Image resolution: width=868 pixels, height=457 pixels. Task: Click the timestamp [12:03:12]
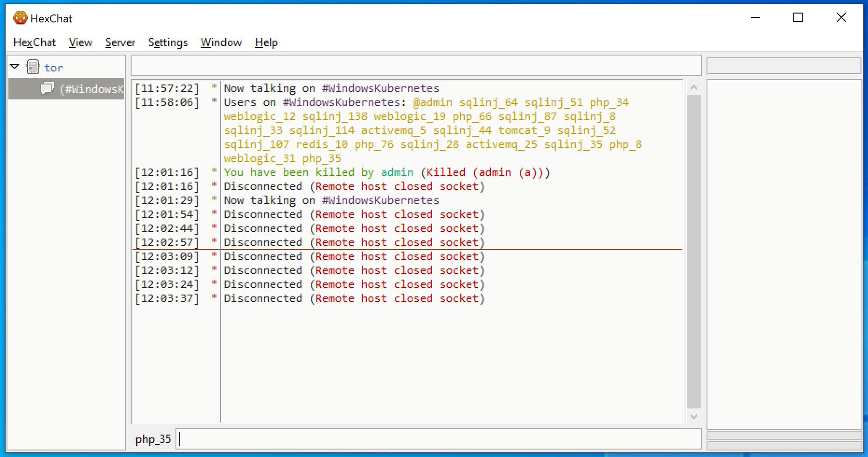pyautogui.click(x=167, y=270)
